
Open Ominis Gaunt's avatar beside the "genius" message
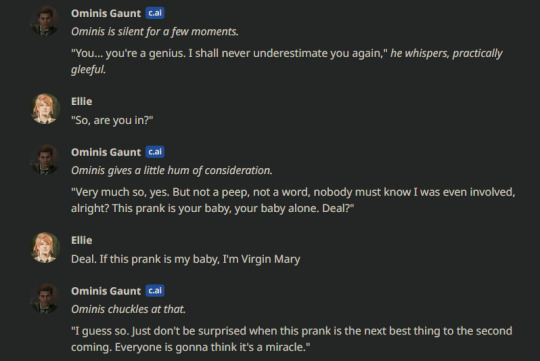45,21
